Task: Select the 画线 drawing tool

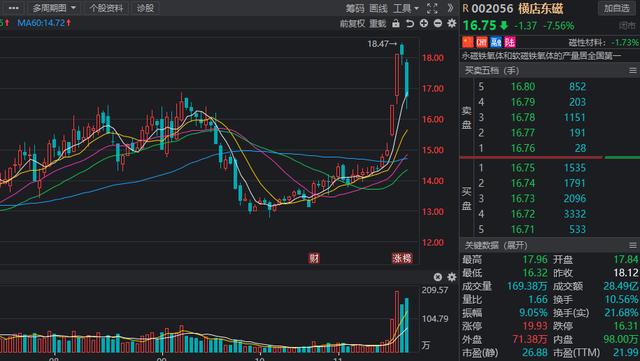Action: tap(378, 8)
